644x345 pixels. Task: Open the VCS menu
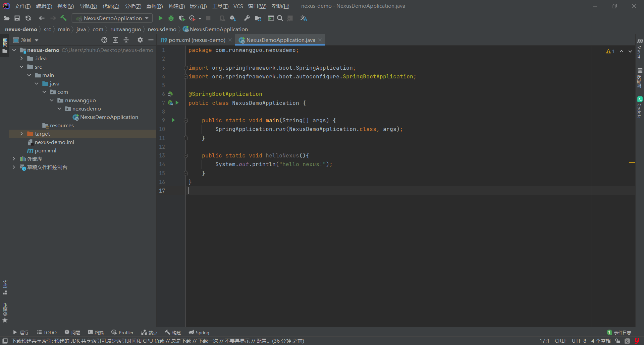[238, 6]
